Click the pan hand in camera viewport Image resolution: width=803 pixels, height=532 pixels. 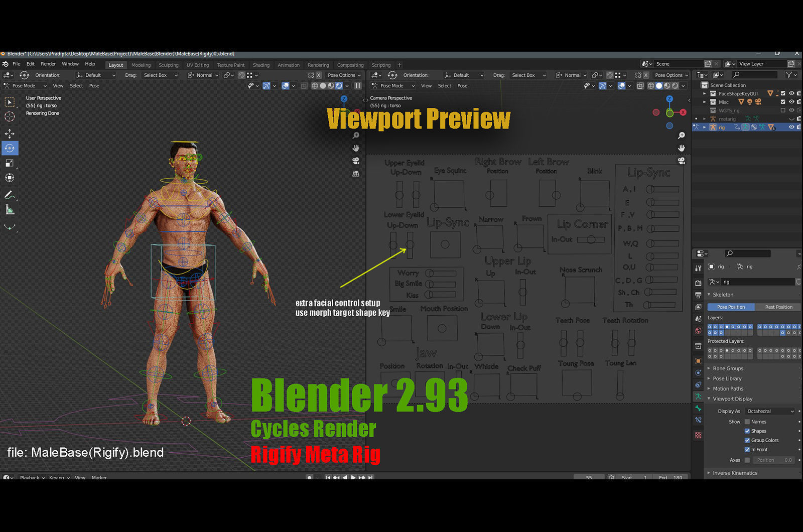coord(682,148)
